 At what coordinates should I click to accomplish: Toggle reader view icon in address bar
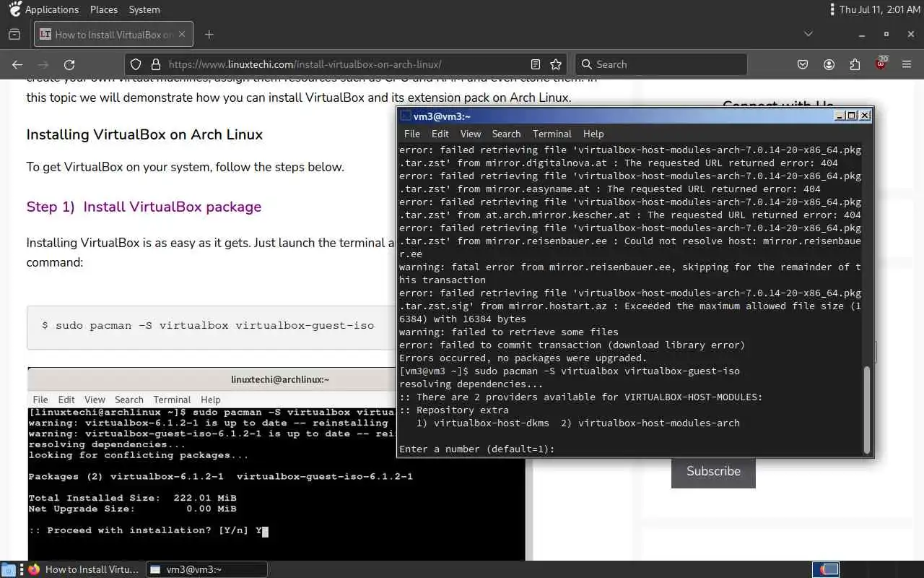click(536, 64)
